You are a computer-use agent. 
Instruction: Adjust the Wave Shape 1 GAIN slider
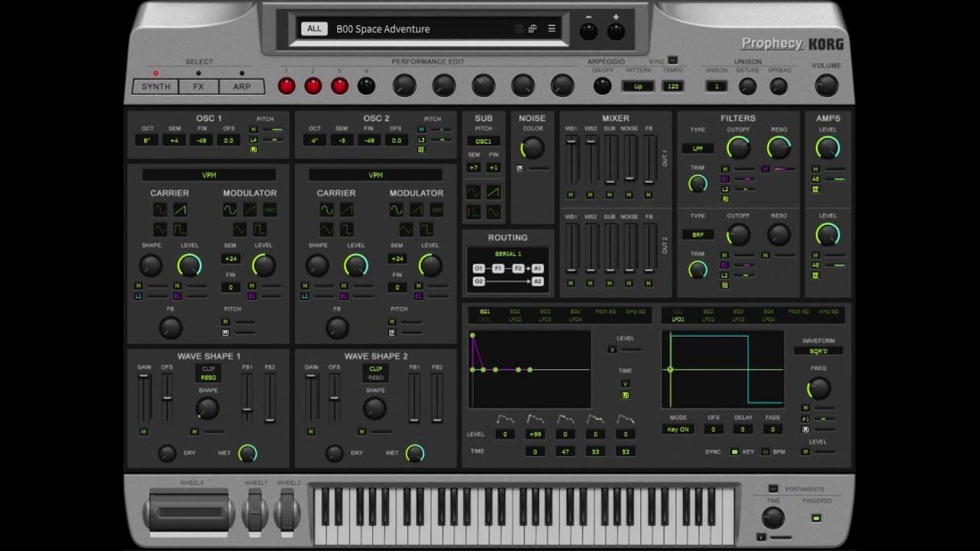(144, 399)
